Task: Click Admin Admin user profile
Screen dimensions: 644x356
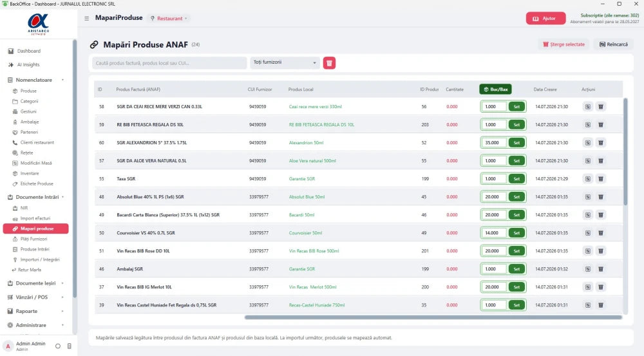Action: click(26, 346)
